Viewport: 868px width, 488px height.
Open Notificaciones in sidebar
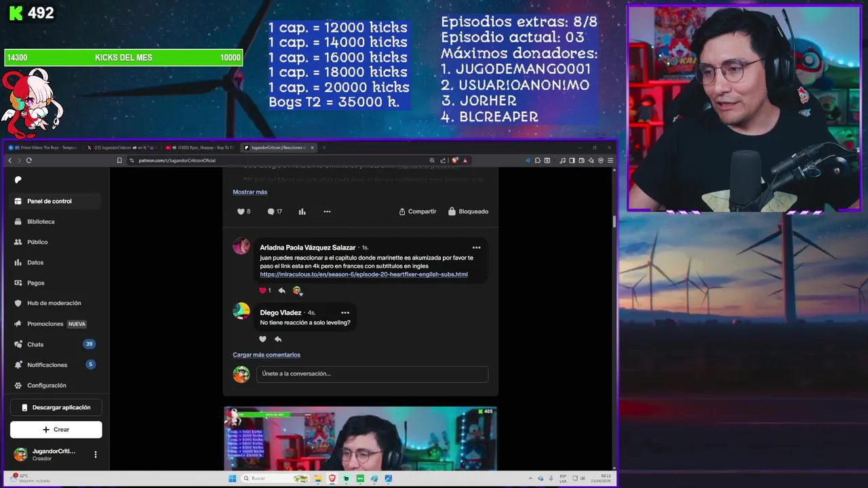tap(56, 365)
